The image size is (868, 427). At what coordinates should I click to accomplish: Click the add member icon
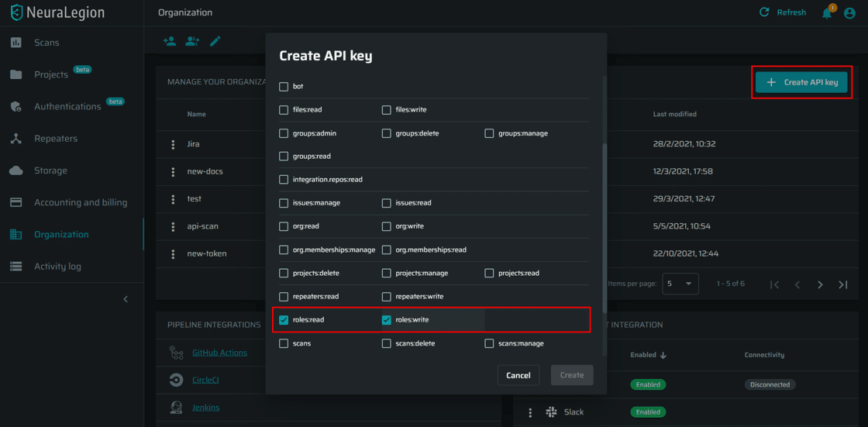170,41
